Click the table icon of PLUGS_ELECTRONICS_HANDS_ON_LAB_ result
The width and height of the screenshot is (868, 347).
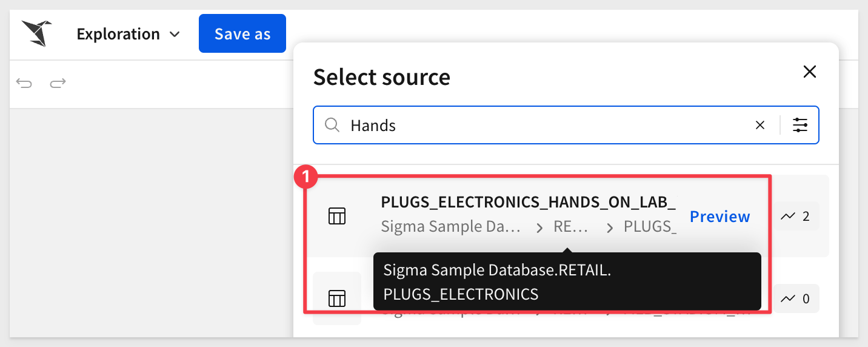tap(337, 216)
